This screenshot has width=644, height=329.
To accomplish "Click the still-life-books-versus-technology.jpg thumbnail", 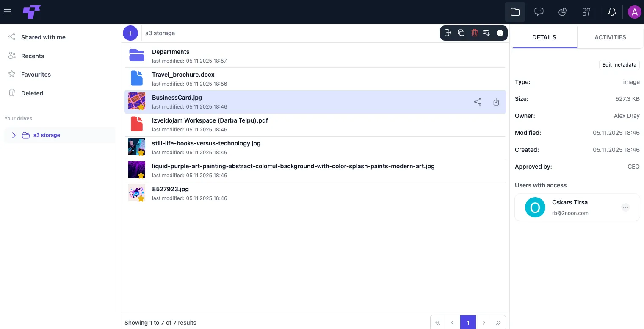I will (137, 147).
